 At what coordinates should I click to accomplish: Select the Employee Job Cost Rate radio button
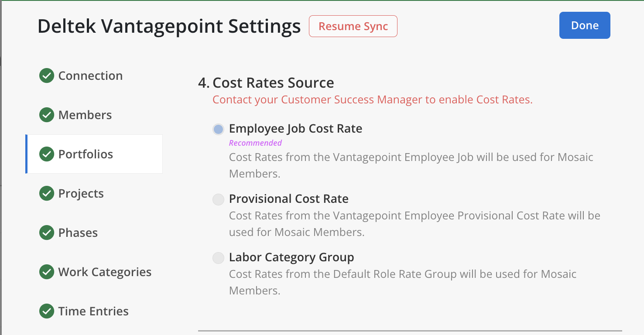218,129
